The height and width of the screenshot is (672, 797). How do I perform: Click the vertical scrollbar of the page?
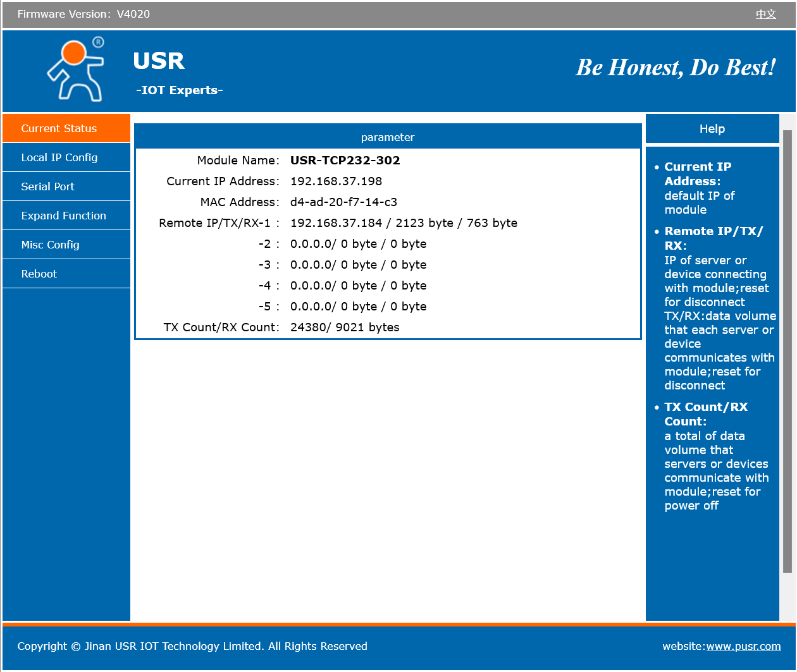tap(788, 351)
